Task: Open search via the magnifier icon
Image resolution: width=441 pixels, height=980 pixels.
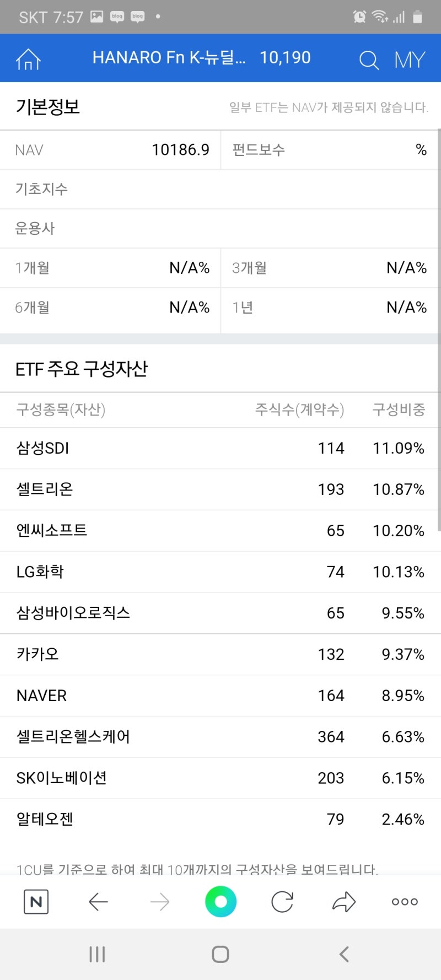Action: click(x=368, y=58)
